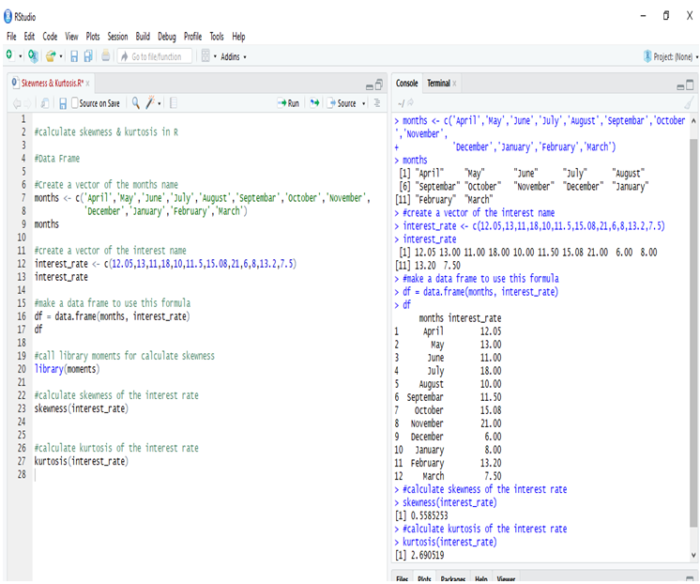
Task: Click the find/replace magnifier icon
Action: (135, 103)
